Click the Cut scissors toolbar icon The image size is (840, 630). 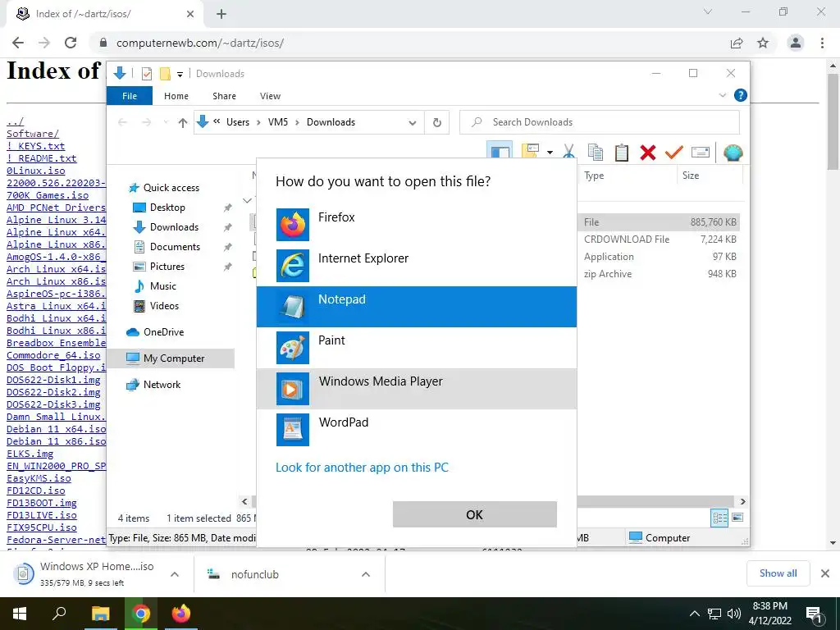pyautogui.click(x=569, y=153)
